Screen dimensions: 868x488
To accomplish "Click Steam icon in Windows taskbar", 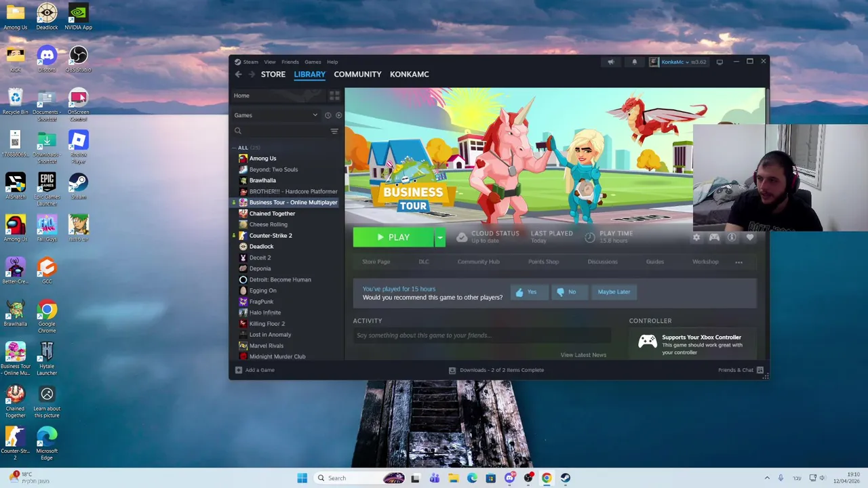I will point(566,478).
